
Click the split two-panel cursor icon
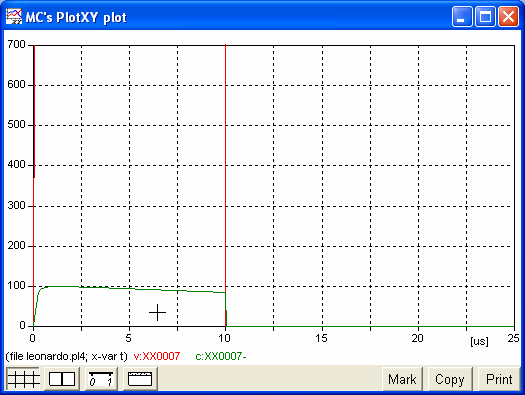point(62,379)
